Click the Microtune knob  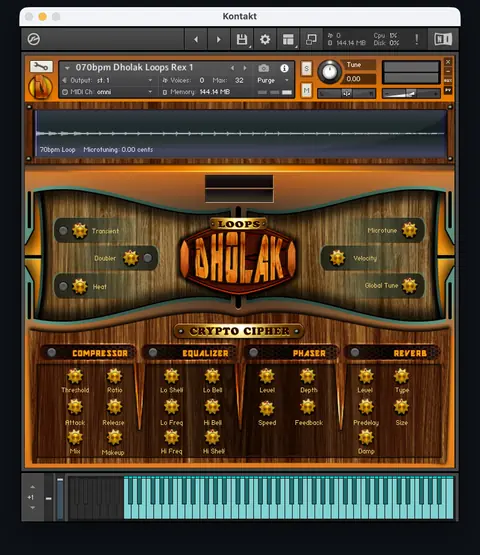click(410, 230)
